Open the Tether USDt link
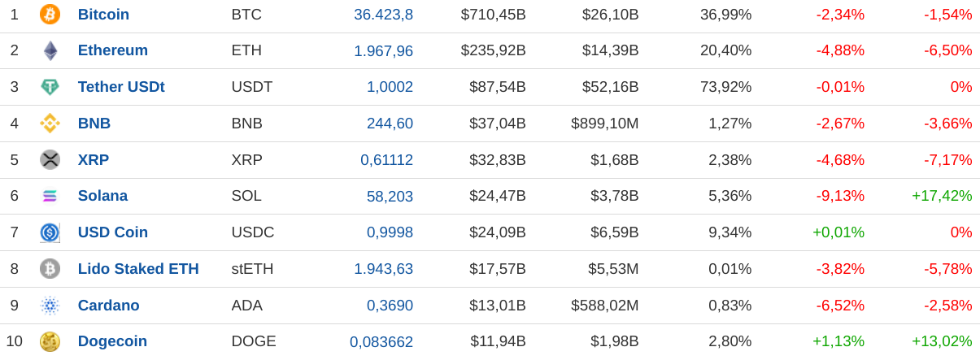This screenshot has width=980, height=360. point(121,87)
